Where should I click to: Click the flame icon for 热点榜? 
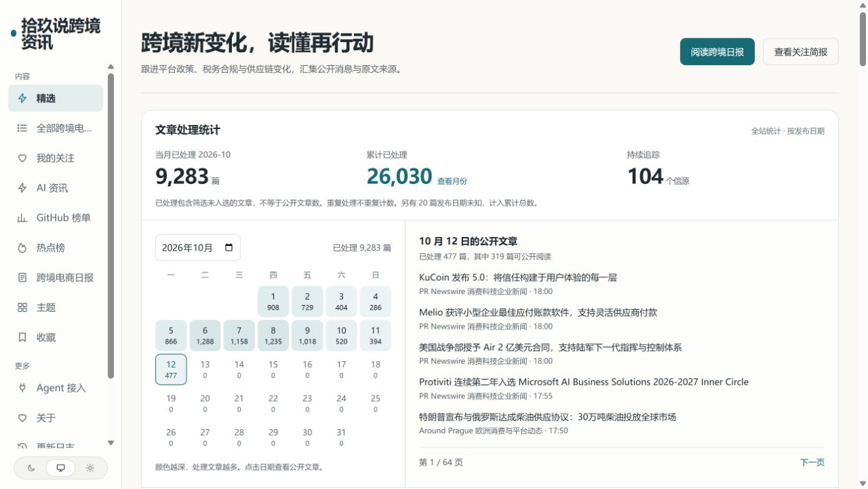click(22, 248)
